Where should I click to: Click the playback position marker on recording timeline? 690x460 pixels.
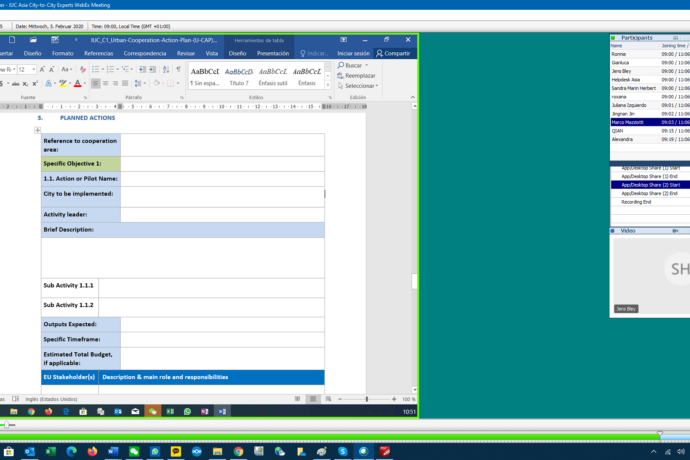(659, 434)
